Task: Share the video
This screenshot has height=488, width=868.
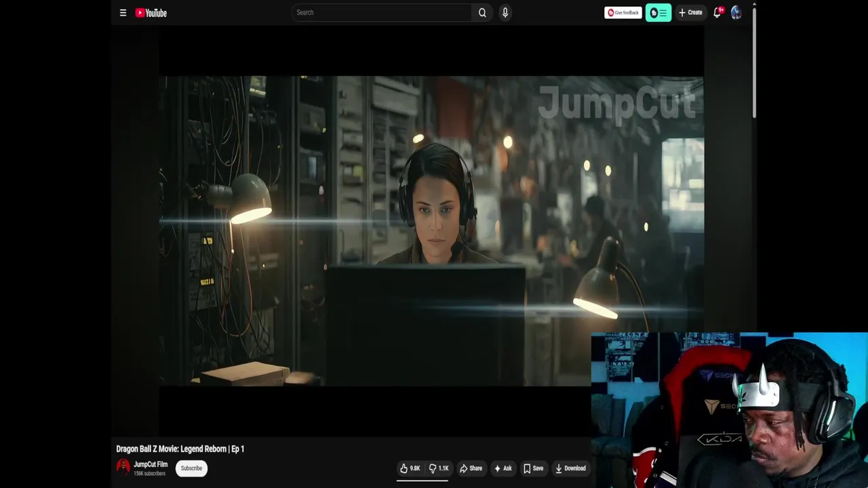Action: point(471,468)
